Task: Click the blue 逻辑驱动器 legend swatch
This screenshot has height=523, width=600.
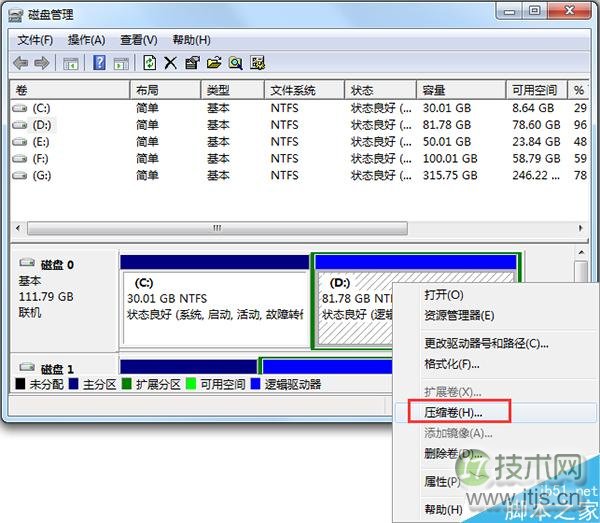Action: (255, 384)
